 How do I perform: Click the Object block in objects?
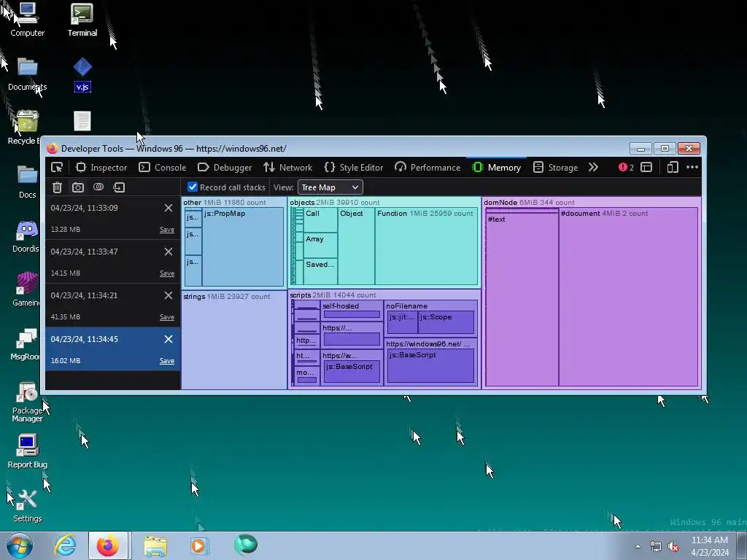[356, 246]
